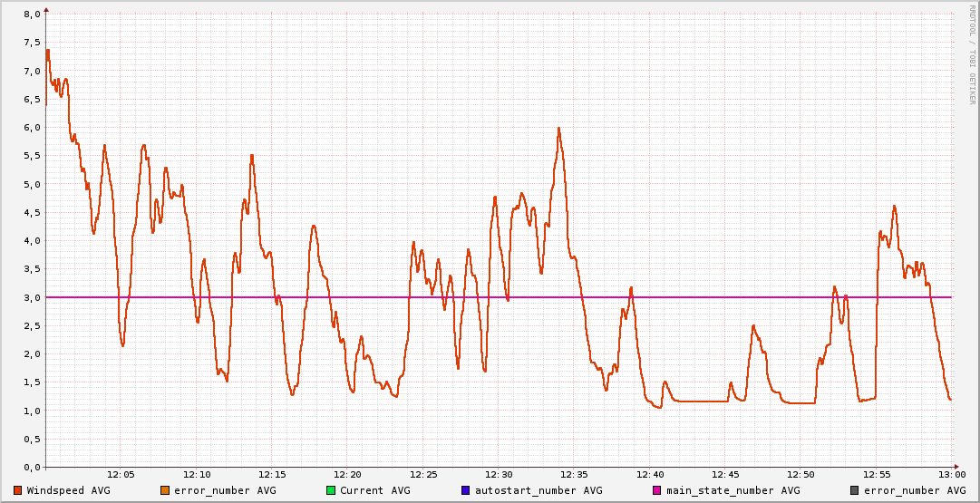Click the orange error_number AVG legend swatch
This screenshot has width=980, height=503.
165,490
